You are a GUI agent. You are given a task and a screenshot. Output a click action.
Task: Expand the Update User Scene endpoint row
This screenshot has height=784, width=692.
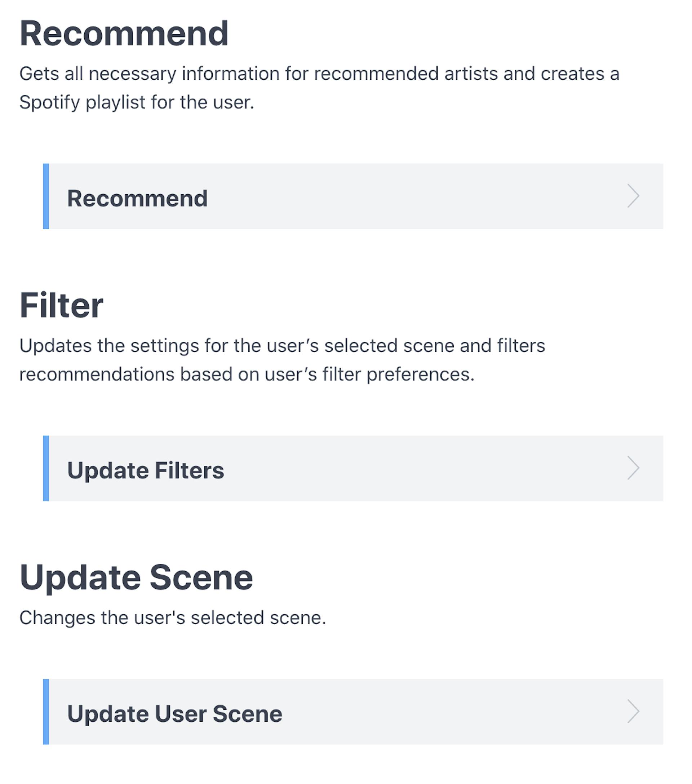tap(353, 712)
